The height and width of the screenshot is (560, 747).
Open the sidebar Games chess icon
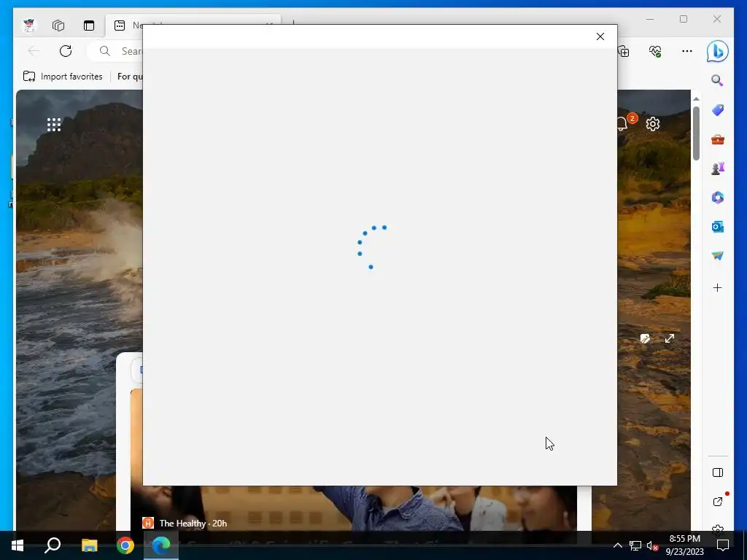(x=718, y=168)
